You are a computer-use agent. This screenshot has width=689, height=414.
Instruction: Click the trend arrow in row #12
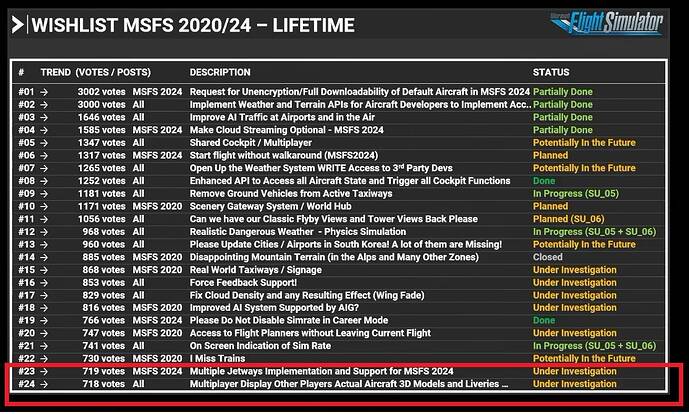(44, 232)
